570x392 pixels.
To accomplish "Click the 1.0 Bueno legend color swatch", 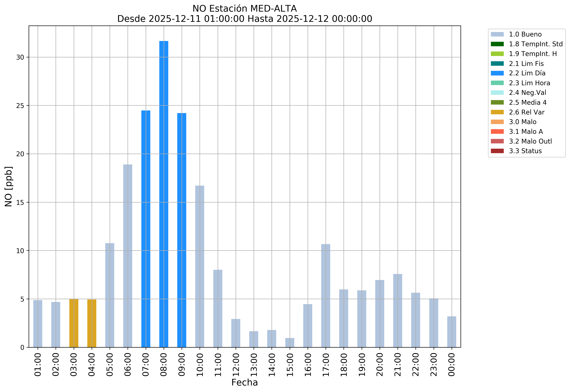I will (x=497, y=34).
